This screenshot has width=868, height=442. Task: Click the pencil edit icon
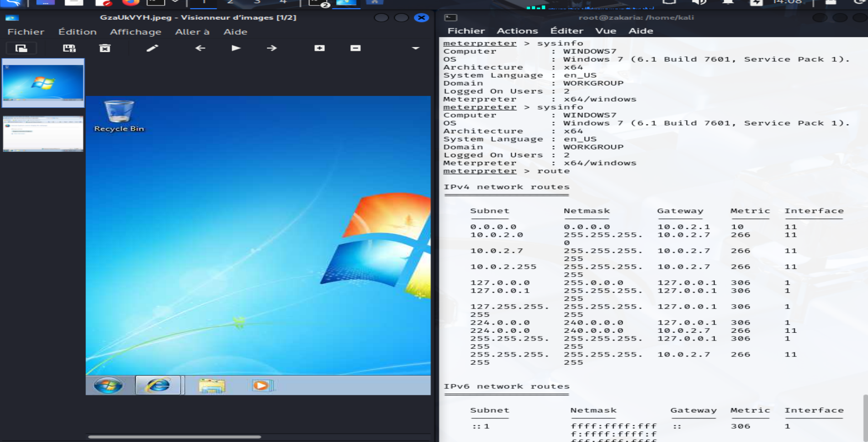pyautogui.click(x=152, y=48)
